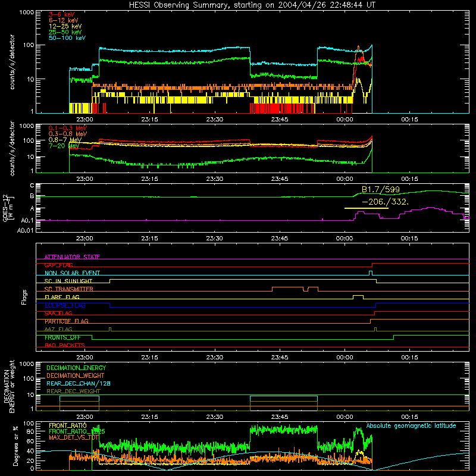Select the DECIMATION ENERGY or weight axis title
Screen dimensions: 476x476
tap(9, 387)
